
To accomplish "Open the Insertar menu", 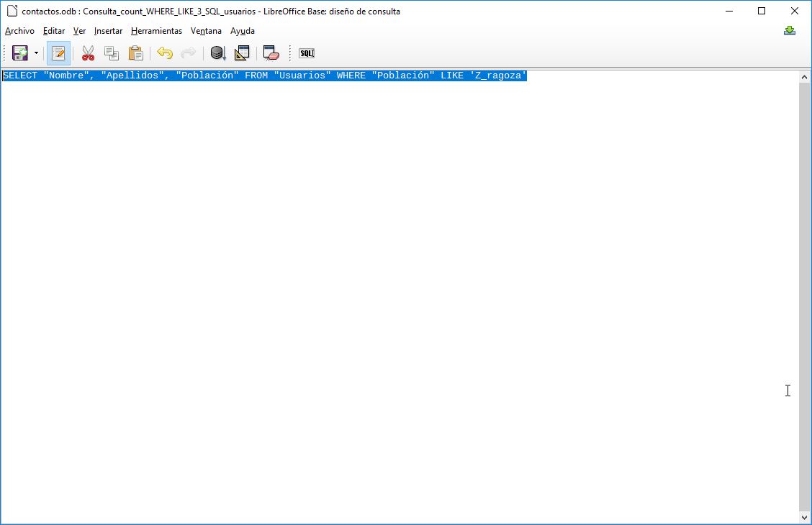I will point(108,31).
